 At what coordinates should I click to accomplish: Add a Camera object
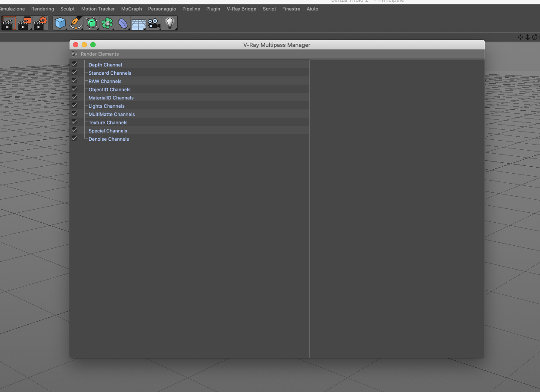tap(154, 23)
